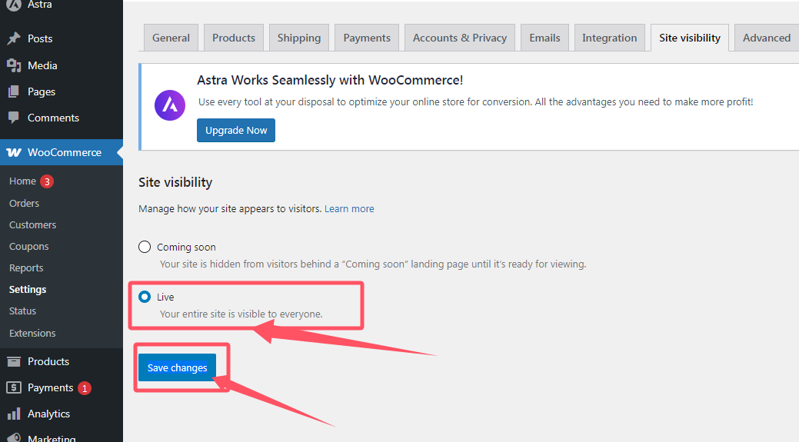
Task: Click the Posts pushpin icon
Action: click(x=13, y=39)
